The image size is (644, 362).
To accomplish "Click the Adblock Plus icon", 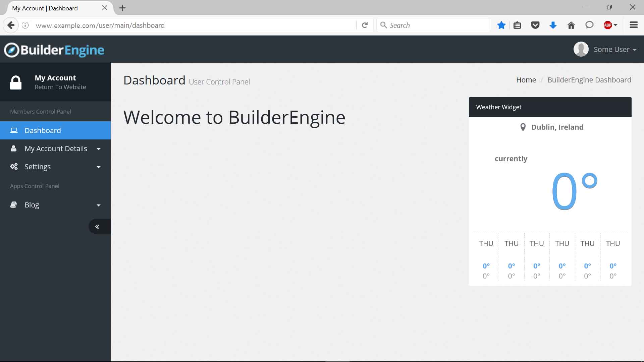I will [x=607, y=25].
